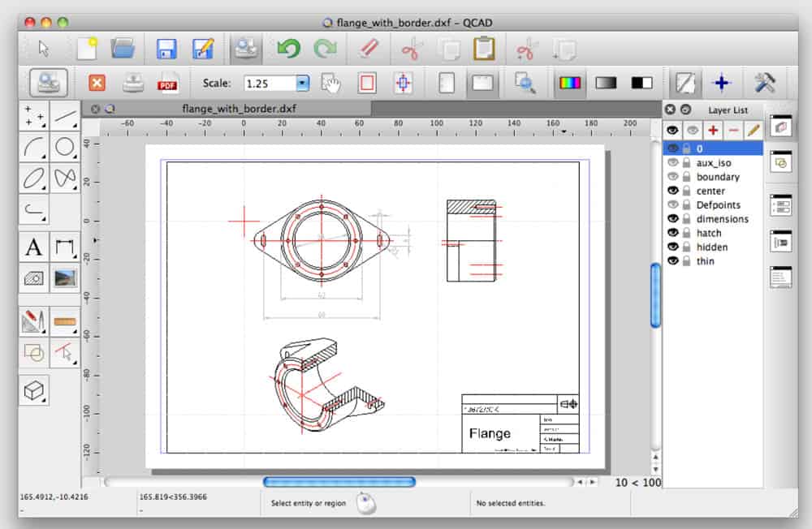Switch to flange_with_border.dxf tab
This screenshot has width=812, height=529.
coord(237,108)
